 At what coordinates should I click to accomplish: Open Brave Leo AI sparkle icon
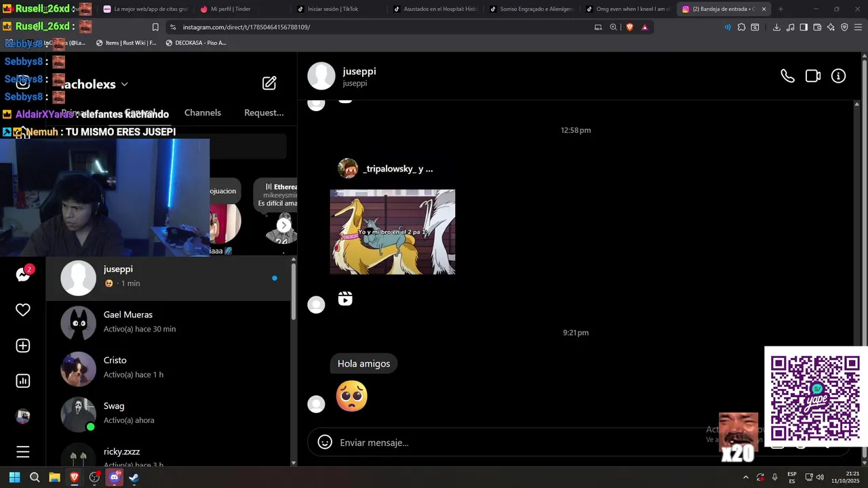coord(831,27)
